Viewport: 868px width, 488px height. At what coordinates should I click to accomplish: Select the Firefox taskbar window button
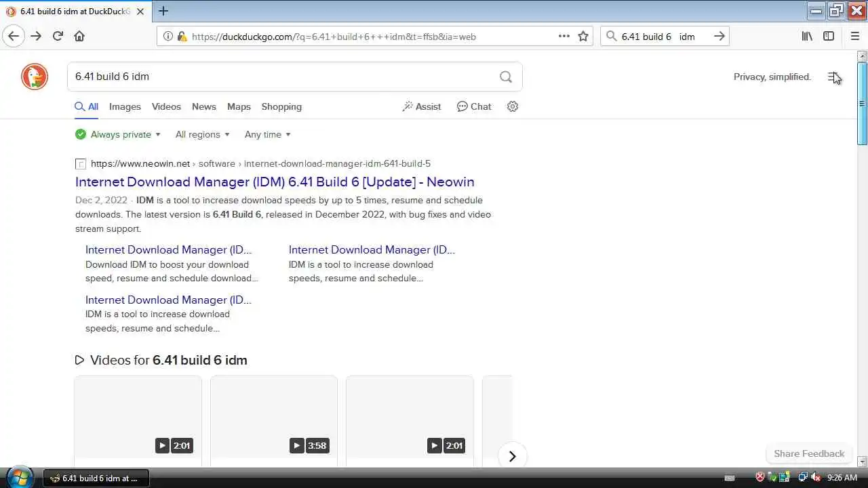coord(96,478)
